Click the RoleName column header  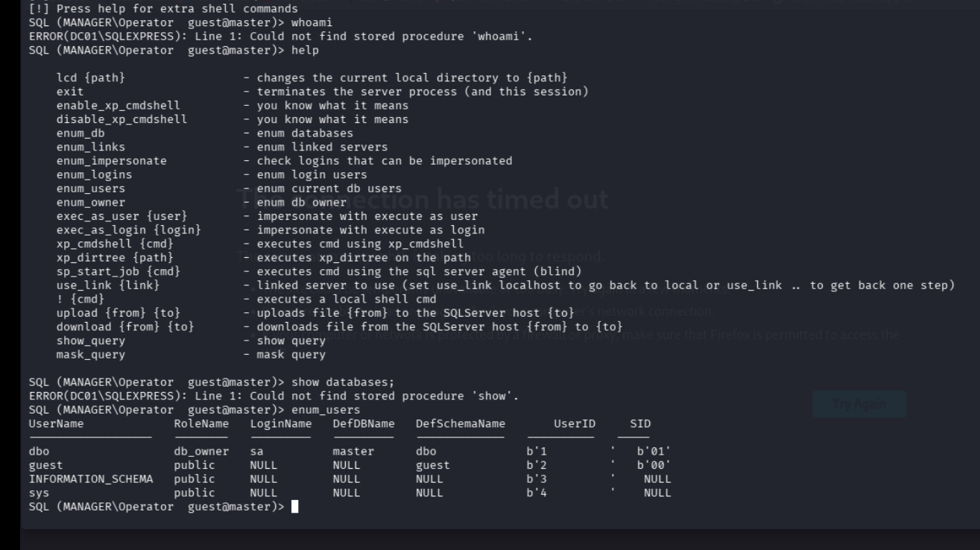(201, 423)
